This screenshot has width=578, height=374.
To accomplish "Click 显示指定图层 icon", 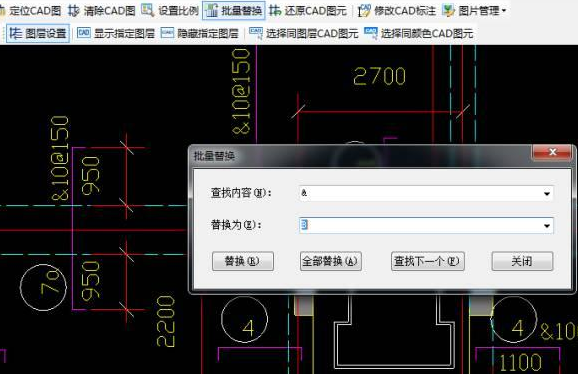I will 84,33.
